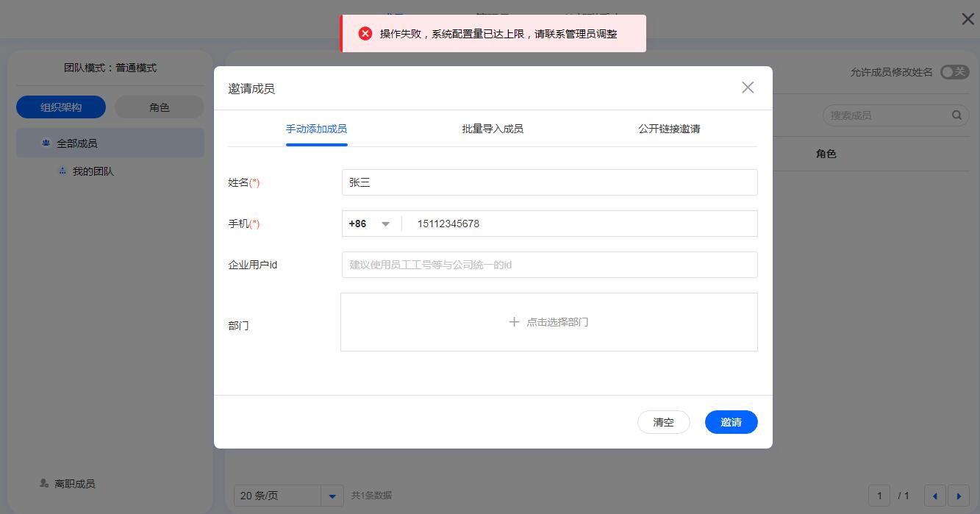Switch to the 批量导入成员 tab
Screen dimensions: 980x514
click(x=492, y=128)
